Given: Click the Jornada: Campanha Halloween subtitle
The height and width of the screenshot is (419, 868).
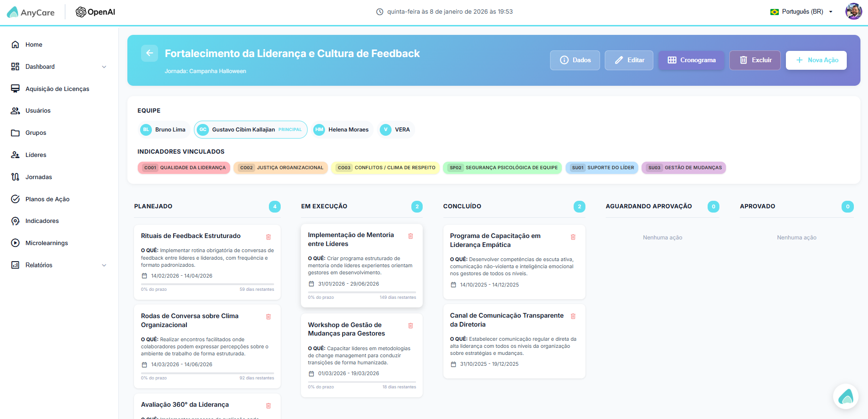Looking at the screenshot, I should click(205, 71).
